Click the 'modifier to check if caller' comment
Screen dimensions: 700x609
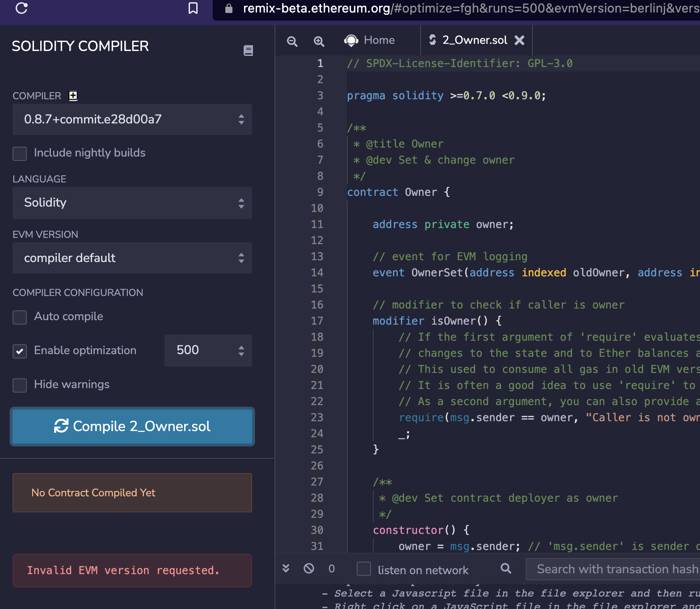coord(498,305)
